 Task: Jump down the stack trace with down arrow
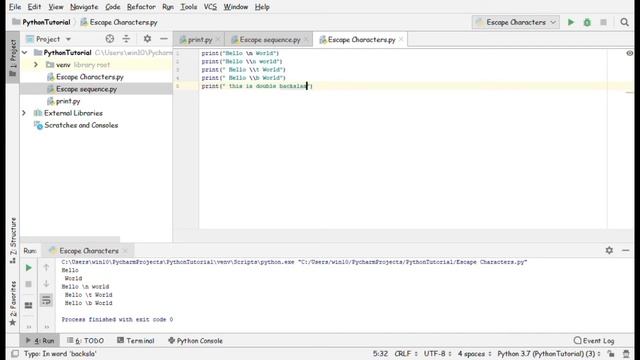(x=46, y=284)
